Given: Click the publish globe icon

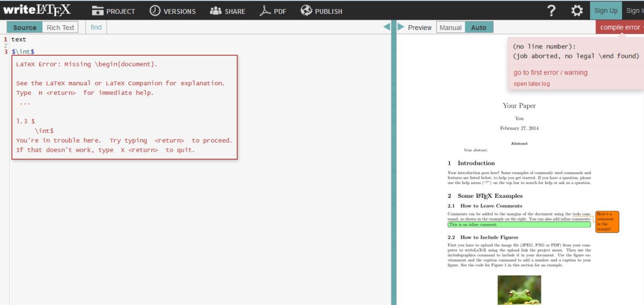Looking at the screenshot, I should click(306, 10).
